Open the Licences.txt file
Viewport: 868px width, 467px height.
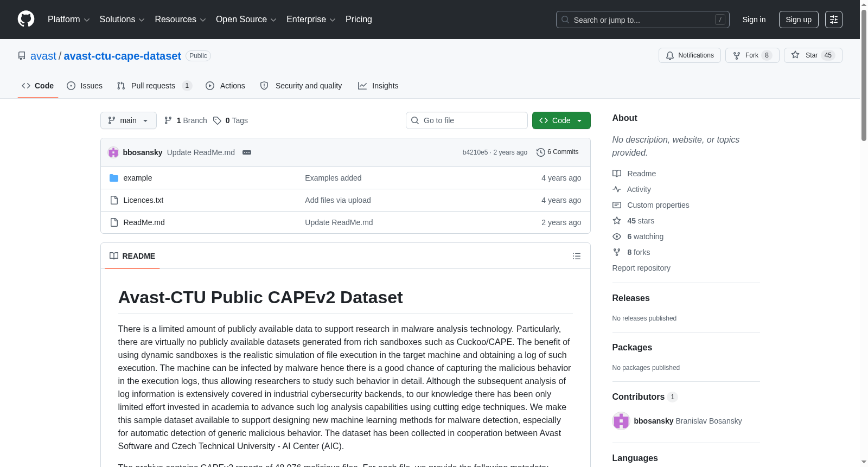143,200
